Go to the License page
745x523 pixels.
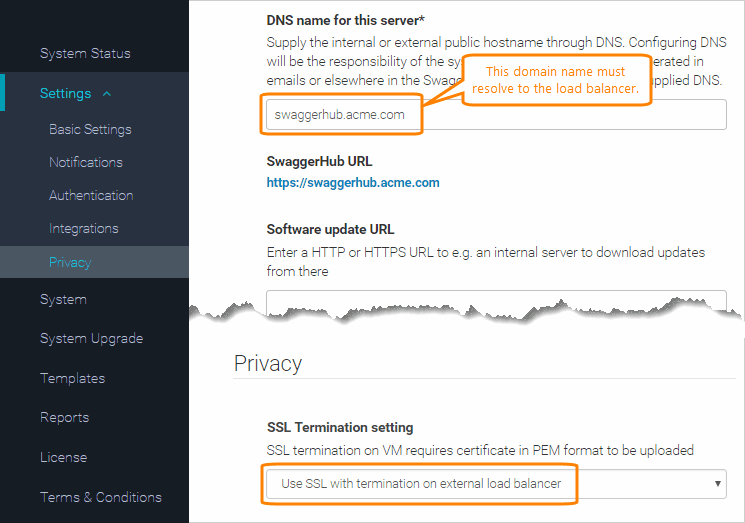tap(63, 457)
